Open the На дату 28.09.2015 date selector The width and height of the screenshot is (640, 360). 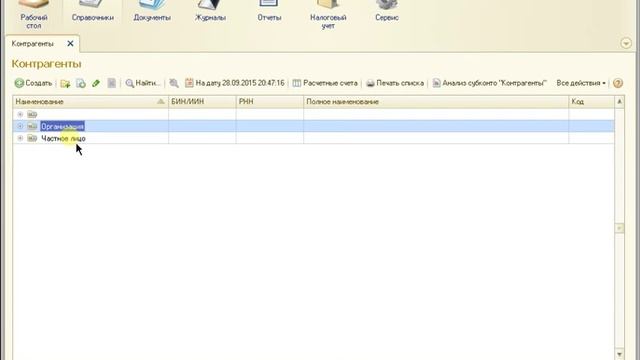(235, 83)
